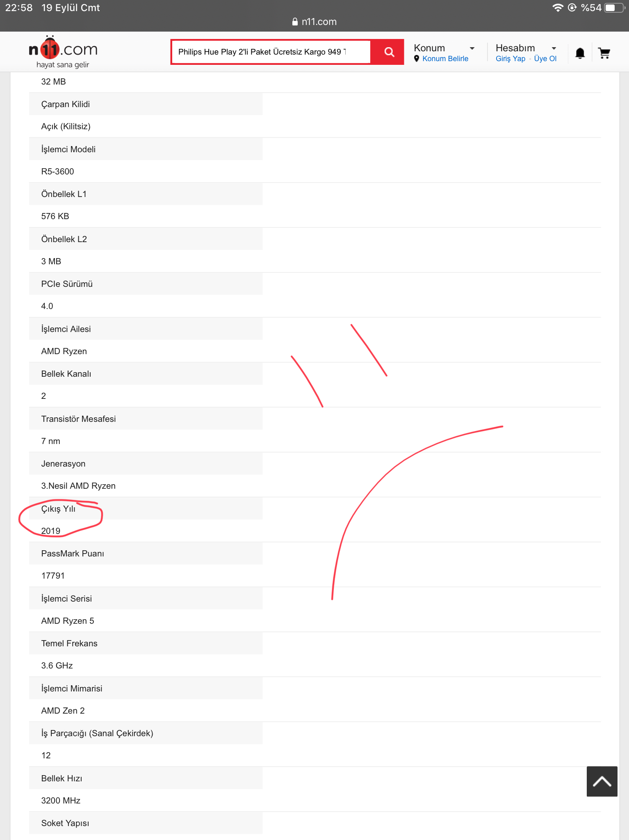Open the shopping cart
This screenshot has width=629, height=840.
(604, 53)
